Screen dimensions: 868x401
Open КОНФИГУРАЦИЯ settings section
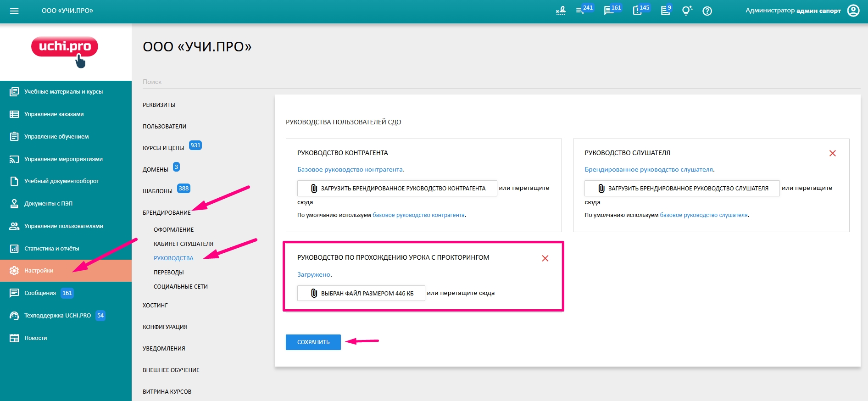click(165, 327)
